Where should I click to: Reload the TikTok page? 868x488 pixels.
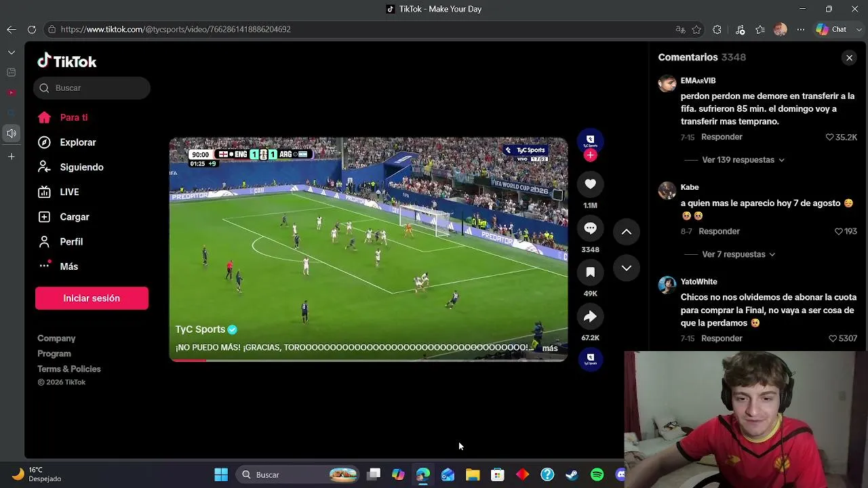point(32,30)
